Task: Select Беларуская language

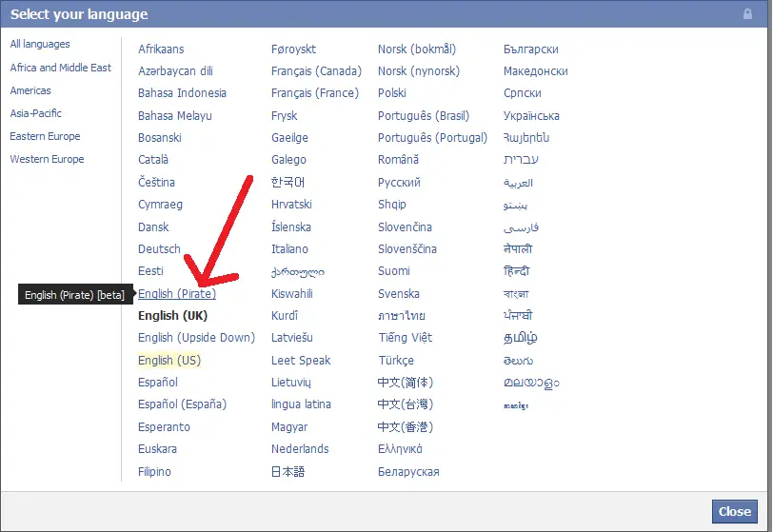Action: point(408,472)
